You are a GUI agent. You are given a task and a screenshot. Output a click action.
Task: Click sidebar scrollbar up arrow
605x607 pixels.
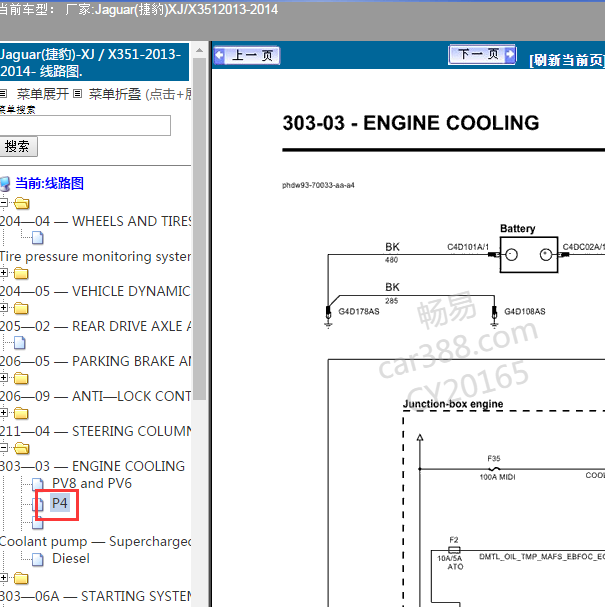pyautogui.click(x=199, y=50)
